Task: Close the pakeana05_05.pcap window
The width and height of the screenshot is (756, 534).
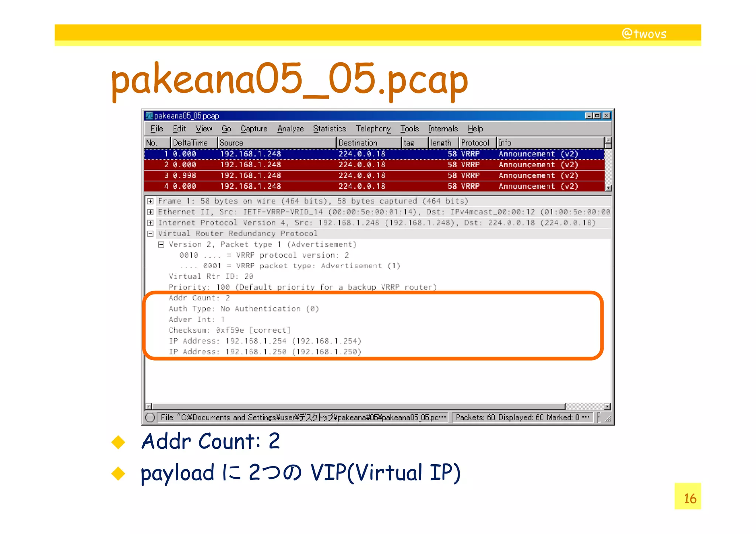Action: click(606, 116)
